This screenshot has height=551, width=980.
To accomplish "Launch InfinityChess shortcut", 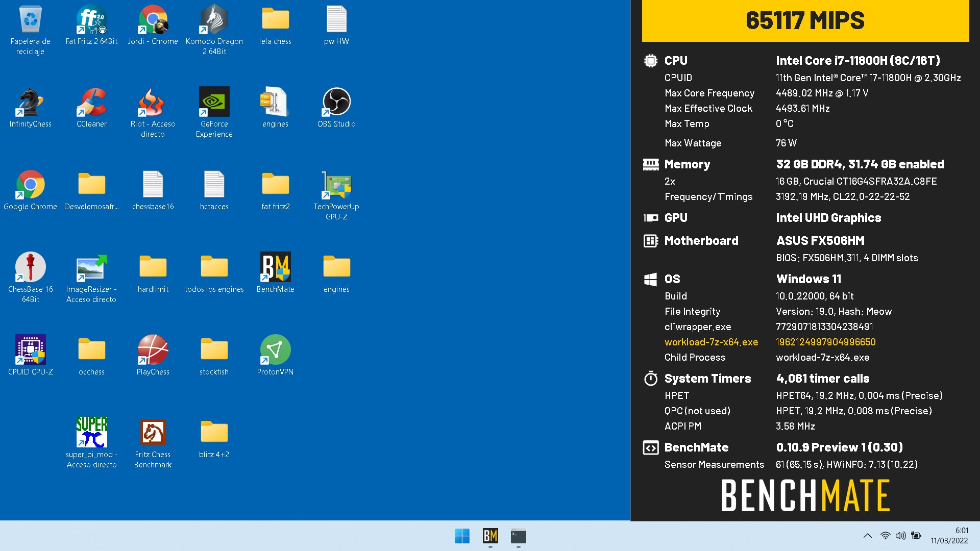I will pyautogui.click(x=30, y=107).
